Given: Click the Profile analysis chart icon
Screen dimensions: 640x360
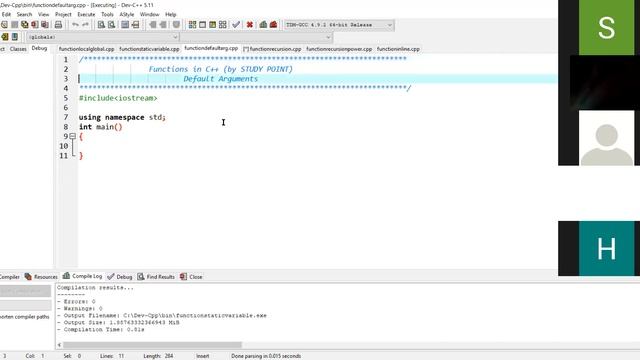Looking at the screenshot, I should [263, 25].
